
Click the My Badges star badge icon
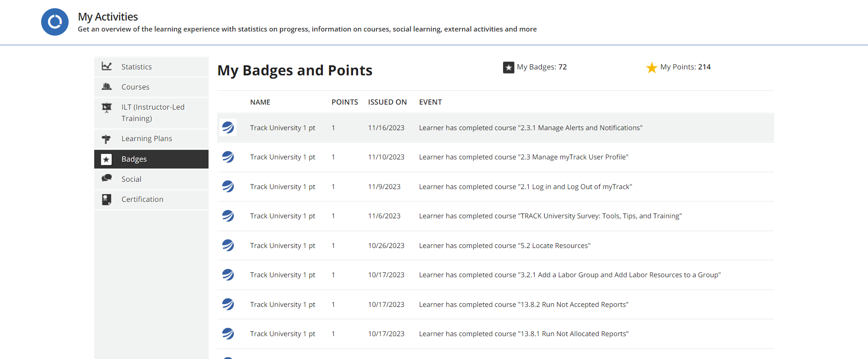(509, 68)
